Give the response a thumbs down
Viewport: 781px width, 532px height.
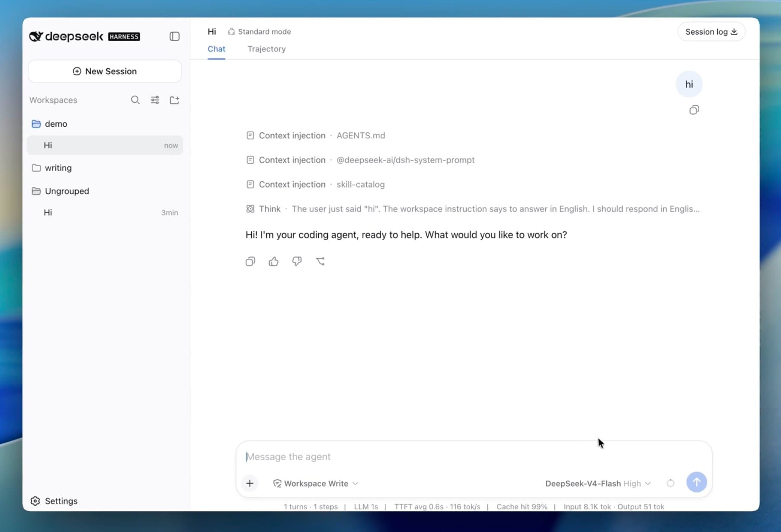coord(297,261)
